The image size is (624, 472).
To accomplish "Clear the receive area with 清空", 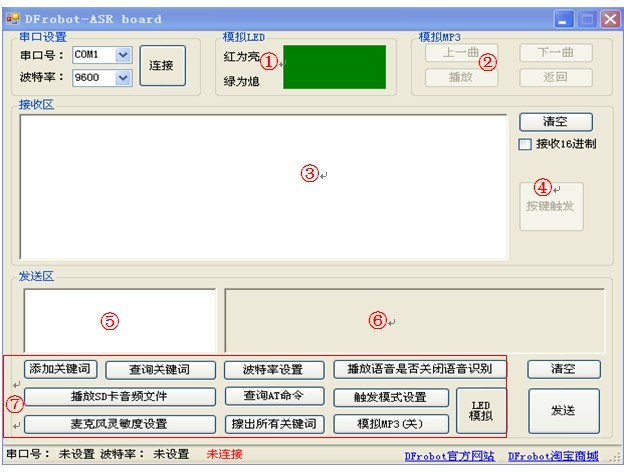I will coord(556,121).
